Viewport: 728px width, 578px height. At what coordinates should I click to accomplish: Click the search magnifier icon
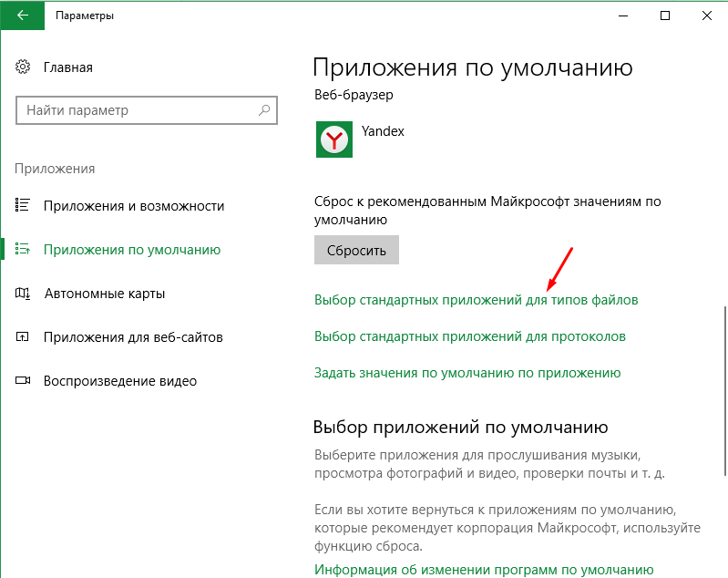pyautogui.click(x=264, y=110)
